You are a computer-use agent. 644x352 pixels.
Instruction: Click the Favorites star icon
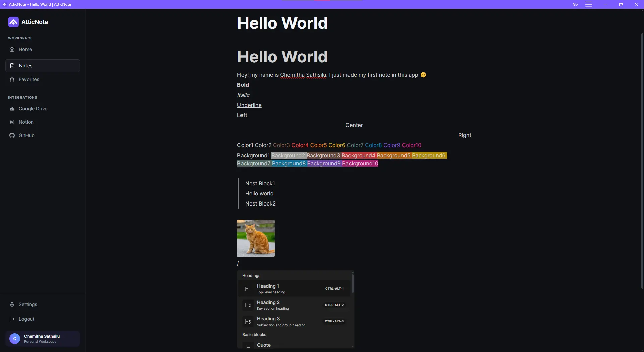(12, 79)
